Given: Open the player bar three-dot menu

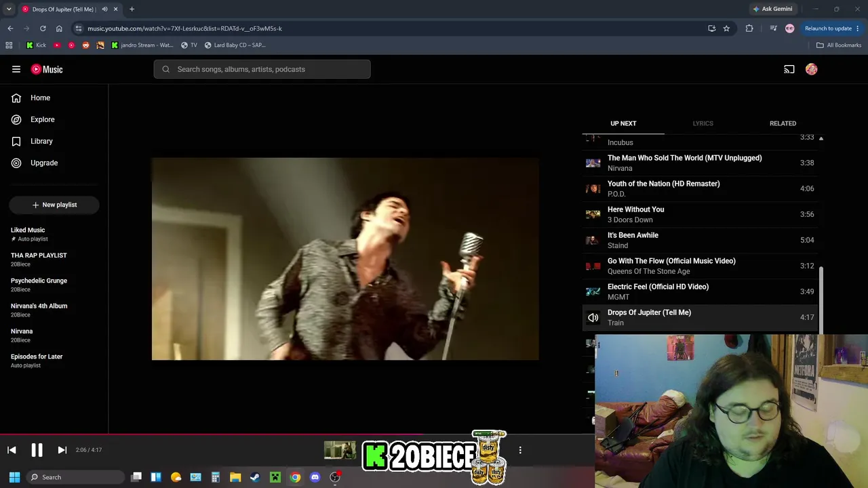Looking at the screenshot, I should click(x=520, y=450).
